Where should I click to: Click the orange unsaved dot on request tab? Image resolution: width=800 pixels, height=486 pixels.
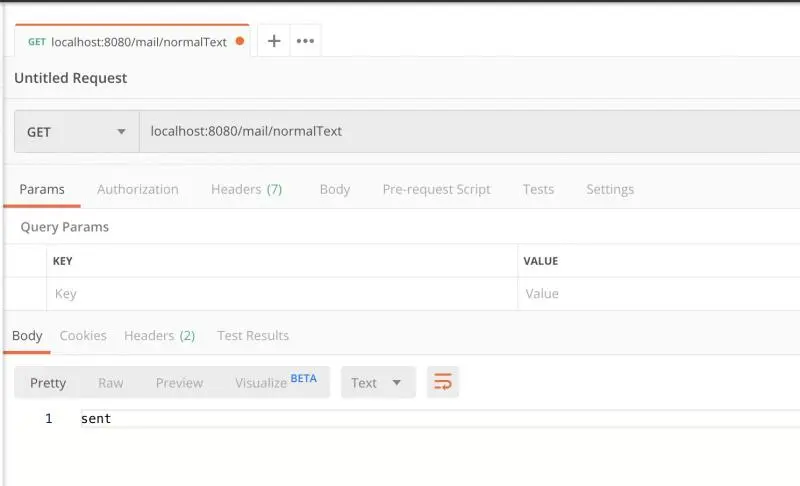tap(240, 41)
